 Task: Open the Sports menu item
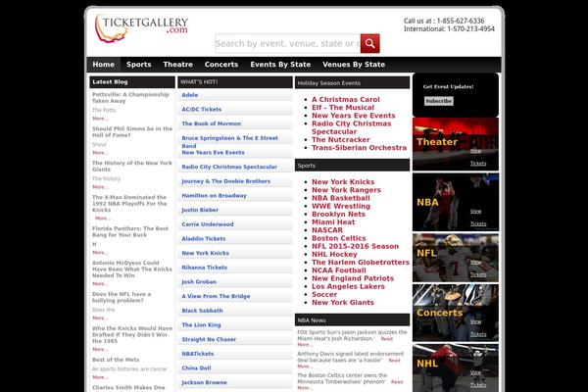(139, 65)
